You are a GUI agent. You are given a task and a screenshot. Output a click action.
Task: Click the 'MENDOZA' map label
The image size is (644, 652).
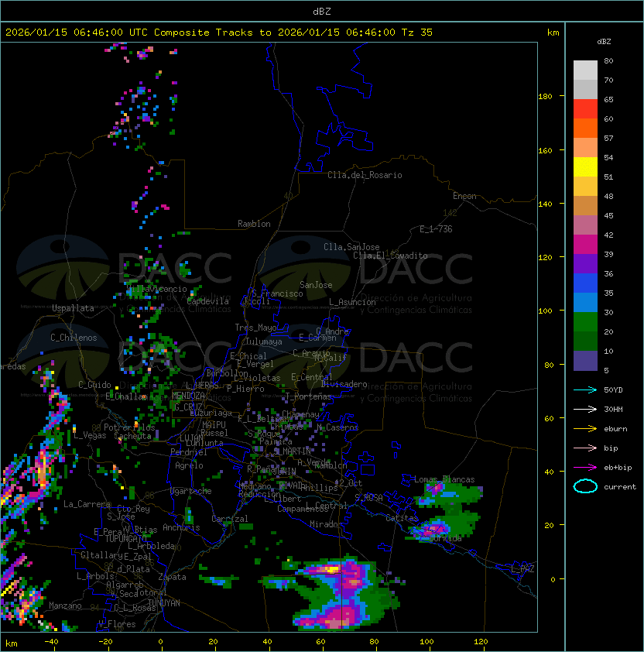[x=188, y=395]
